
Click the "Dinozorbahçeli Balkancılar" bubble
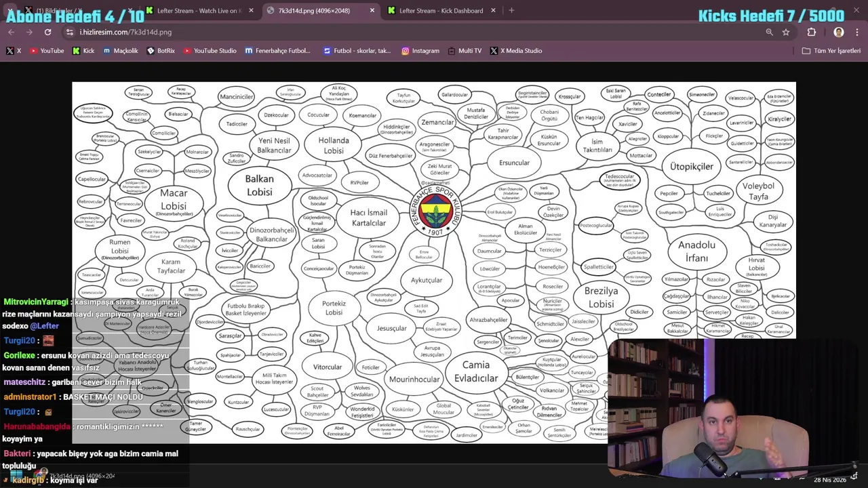point(272,235)
